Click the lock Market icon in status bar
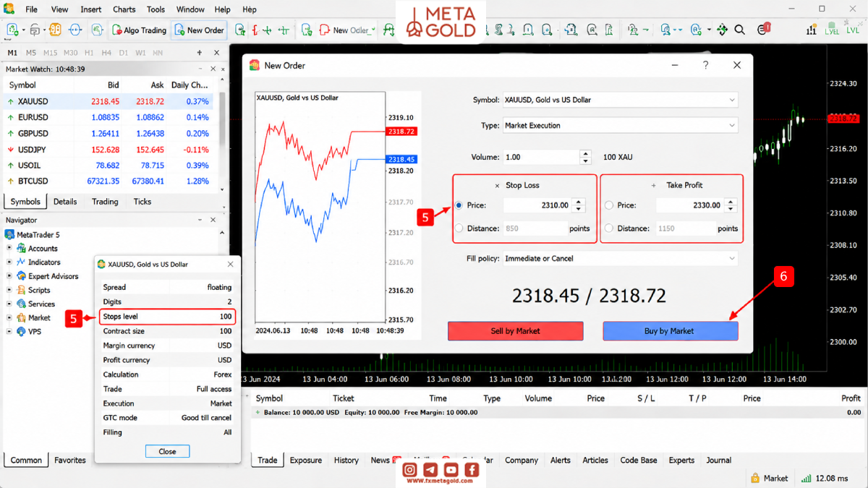 coord(754,478)
